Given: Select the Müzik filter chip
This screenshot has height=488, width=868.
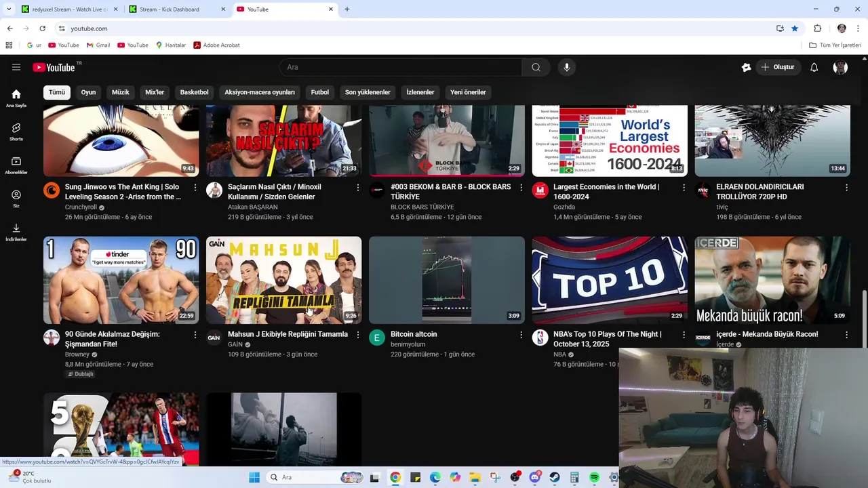Looking at the screenshot, I should click(x=120, y=92).
